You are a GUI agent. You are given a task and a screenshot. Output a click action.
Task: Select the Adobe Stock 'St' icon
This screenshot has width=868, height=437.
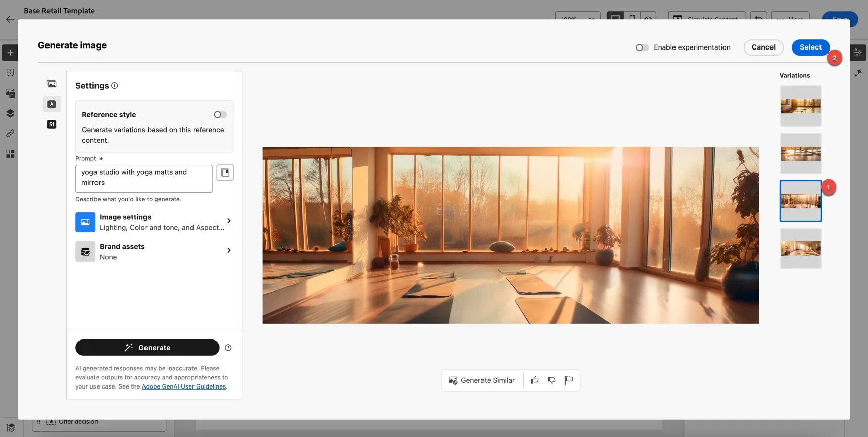click(52, 124)
